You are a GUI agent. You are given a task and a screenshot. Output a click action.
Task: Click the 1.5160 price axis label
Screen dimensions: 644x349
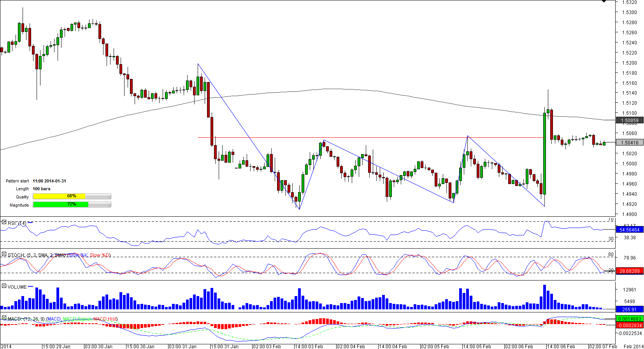coord(630,83)
